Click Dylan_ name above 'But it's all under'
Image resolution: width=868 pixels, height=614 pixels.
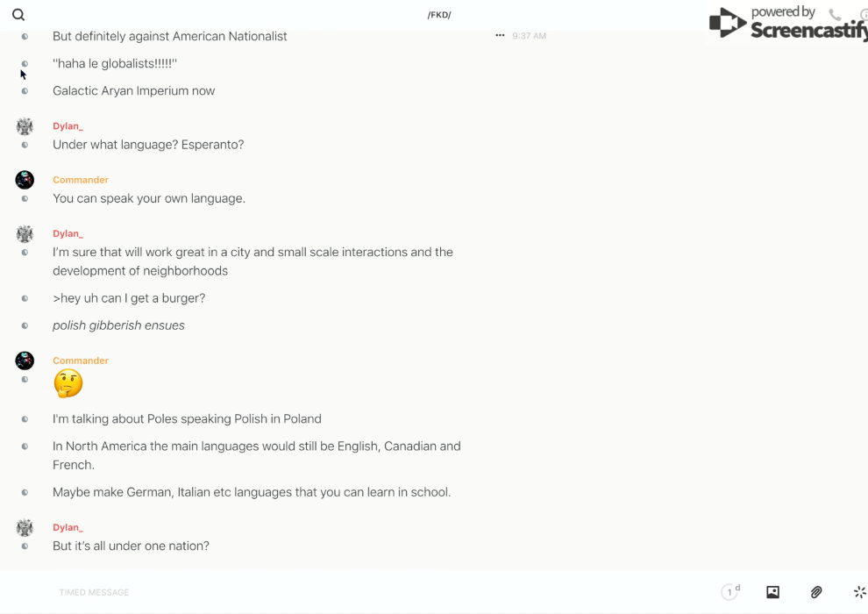[x=68, y=528]
